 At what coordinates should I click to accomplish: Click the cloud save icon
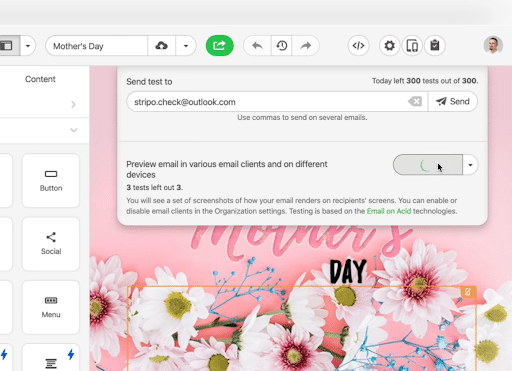pos(161,45)
